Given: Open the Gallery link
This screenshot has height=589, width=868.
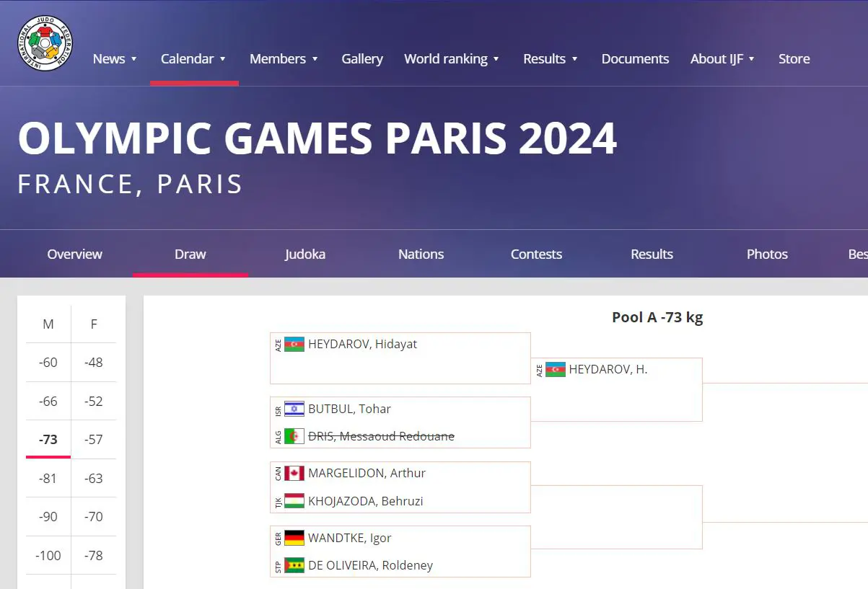Looking at the screenshot, I should [x=362, y=59].
